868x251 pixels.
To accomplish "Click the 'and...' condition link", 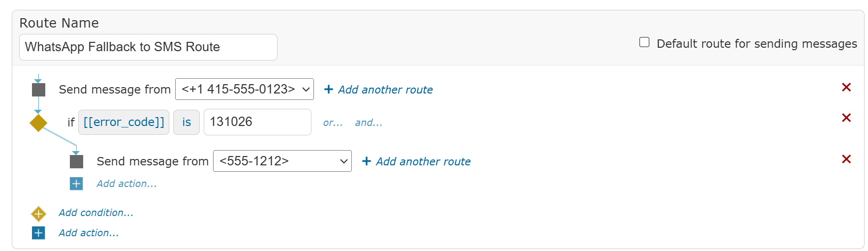I will coord(369,123).
